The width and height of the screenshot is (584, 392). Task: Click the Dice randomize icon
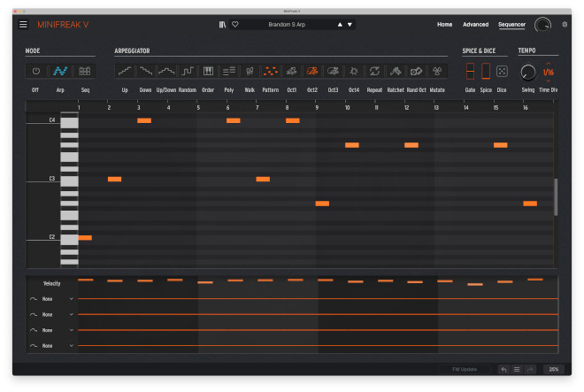(x=502, y=71)
